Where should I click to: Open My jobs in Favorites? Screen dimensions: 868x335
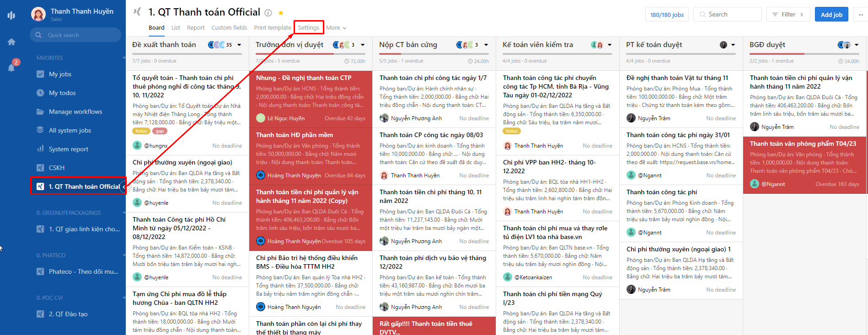(60, 74)
